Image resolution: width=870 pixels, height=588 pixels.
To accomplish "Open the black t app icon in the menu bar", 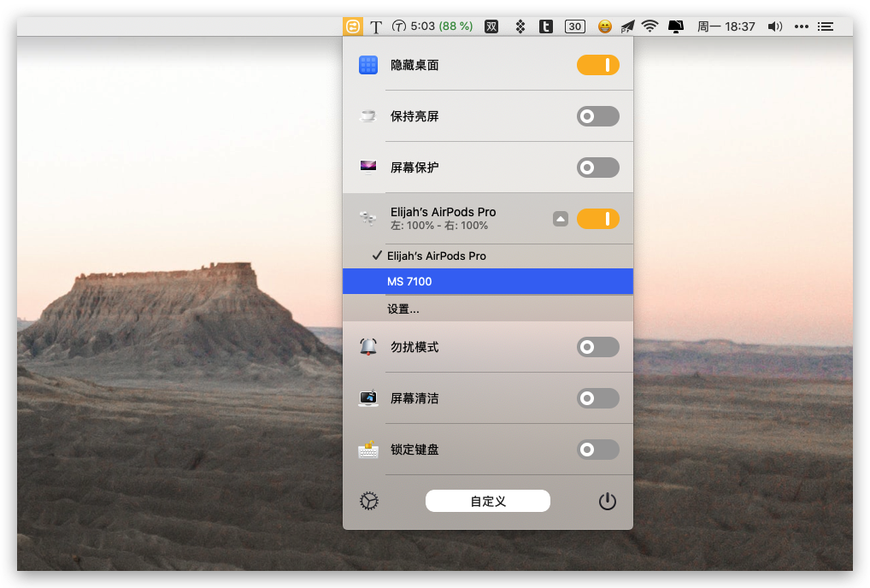I will (x=546, y=26).
